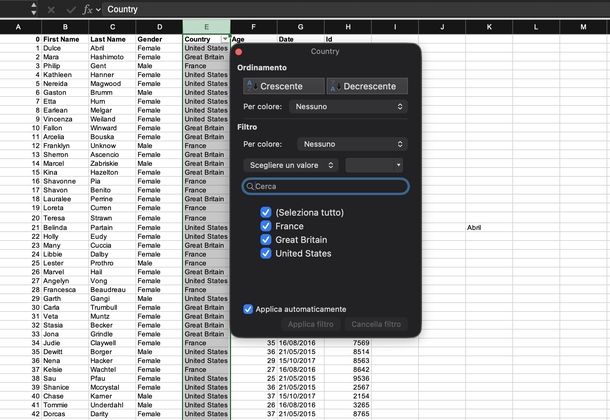Select column C header
The width and height of the screenshot is (610, 420).
pyautogui.click(x=112, y=27)
